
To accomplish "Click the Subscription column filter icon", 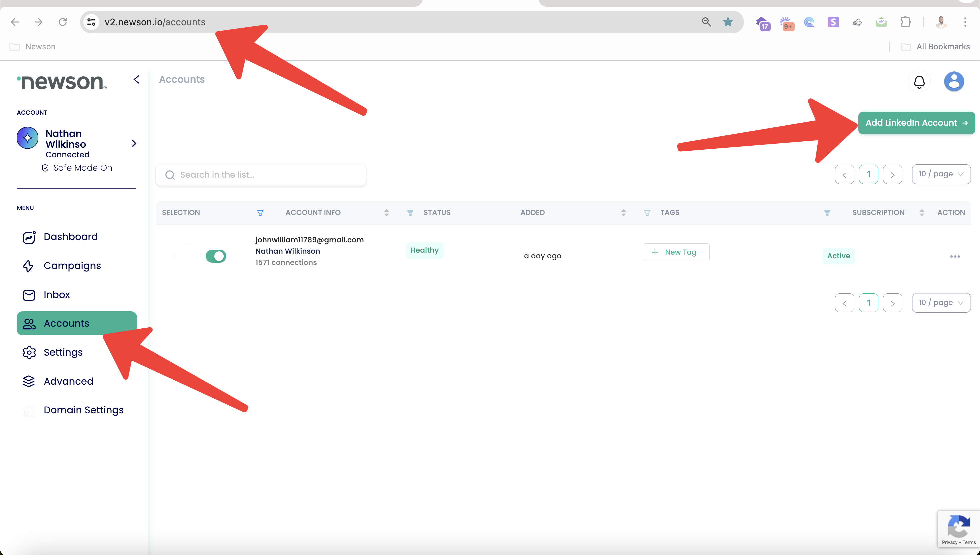I will [x=827, y=213].
